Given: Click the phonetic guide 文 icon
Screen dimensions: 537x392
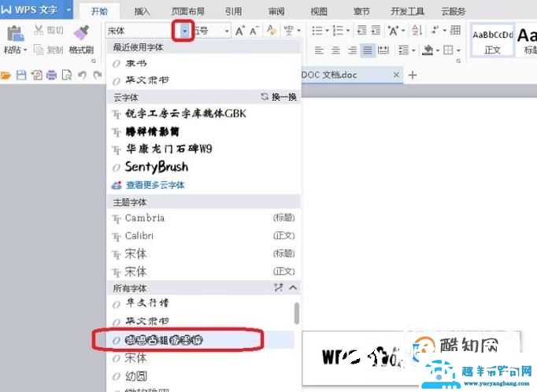Looking at the screenshot, I should point(288,31).
